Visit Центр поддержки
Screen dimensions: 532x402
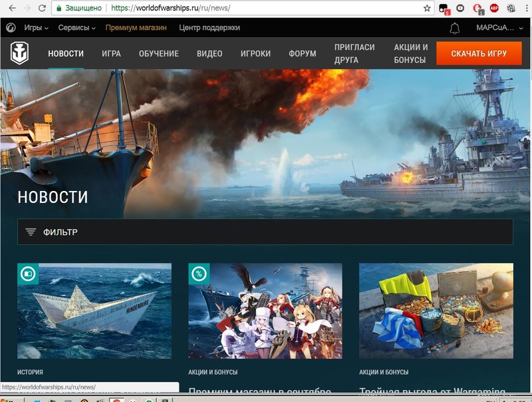(209, 28)
